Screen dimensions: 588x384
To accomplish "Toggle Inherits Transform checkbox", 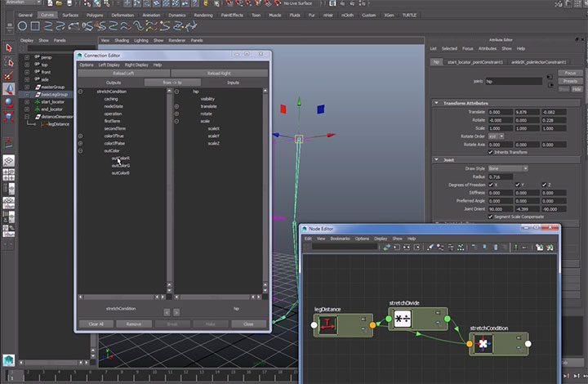I will click(x=491, y=152).
